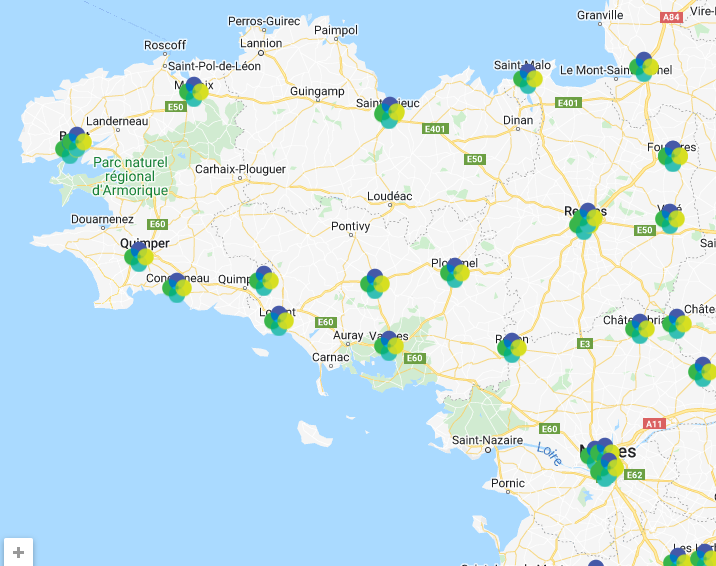Image resolution: width=716 pixels, height=566 pixels.
Task: Select the marker south of Pontivy
Action: click(374, 283)
